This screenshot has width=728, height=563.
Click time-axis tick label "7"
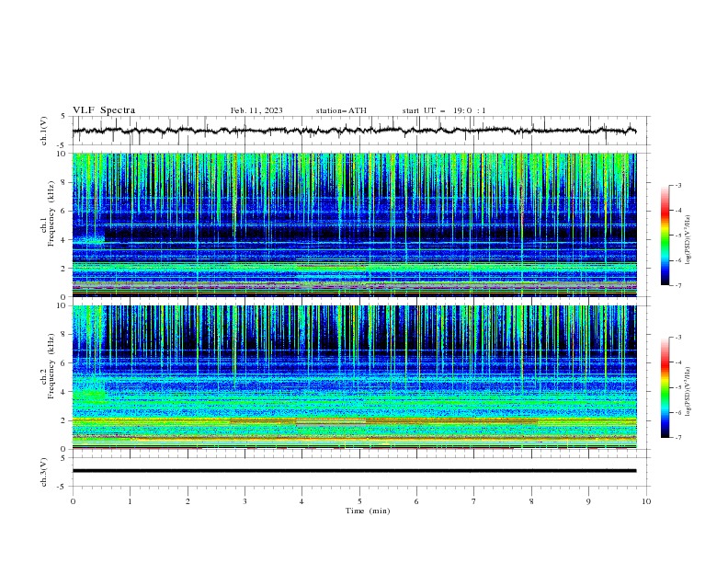point(474,501)
